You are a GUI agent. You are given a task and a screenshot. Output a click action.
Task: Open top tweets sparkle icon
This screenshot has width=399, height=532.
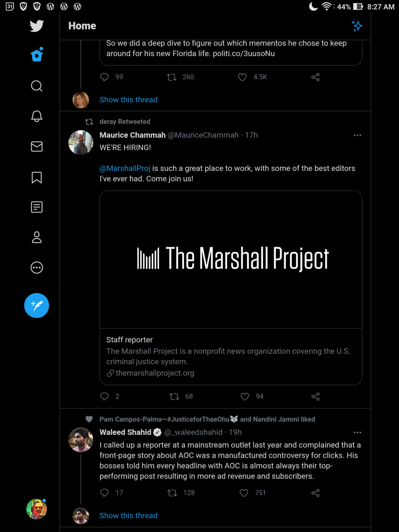point(356,26)
